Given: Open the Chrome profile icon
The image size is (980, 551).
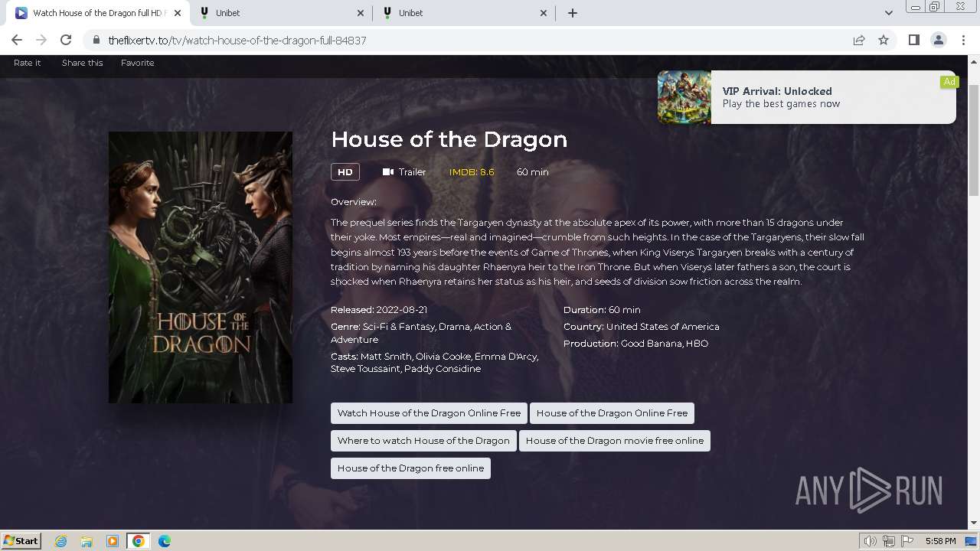Looking at the screenshot, I should [x=938, y=40].
